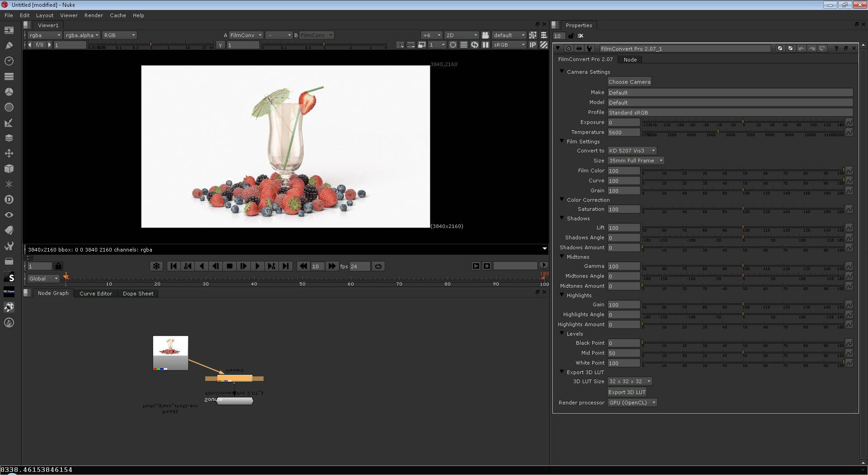Click the Mid Point value field
Viewport: 868px width, 475px height.
pyautogui.click(x=623, y=353)
